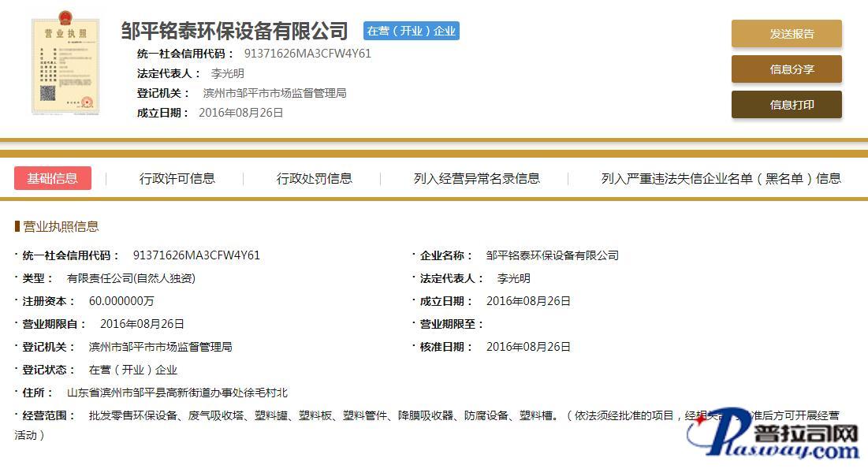Click the 类型 value 有限责任公司(自然人独资)
This screenshot has height=469, width=868.
point(131,278)
